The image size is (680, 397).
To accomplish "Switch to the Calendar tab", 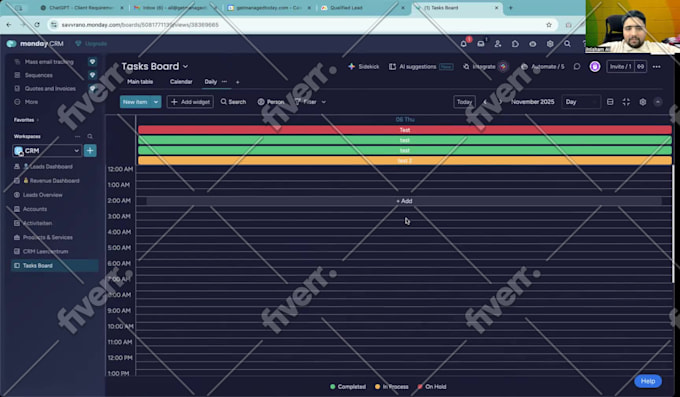I will click(x=181, y=82).
